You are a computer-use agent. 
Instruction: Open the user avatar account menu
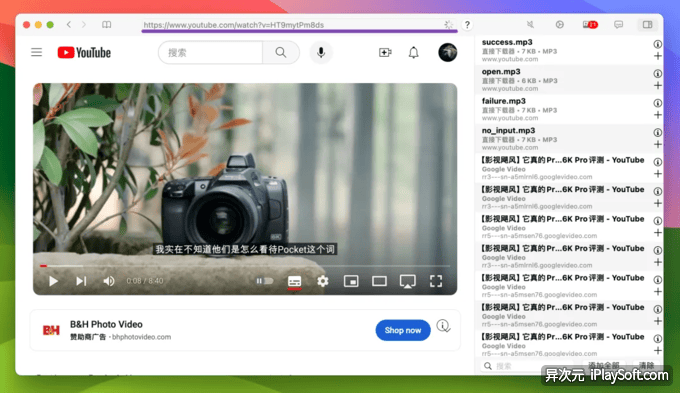coord(448,52)
